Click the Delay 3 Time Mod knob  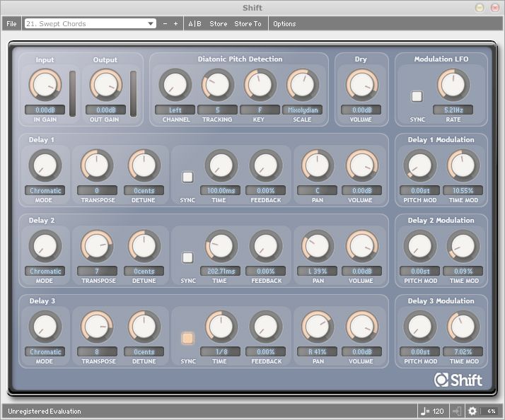pyautogui.click(x=463, y=326)
